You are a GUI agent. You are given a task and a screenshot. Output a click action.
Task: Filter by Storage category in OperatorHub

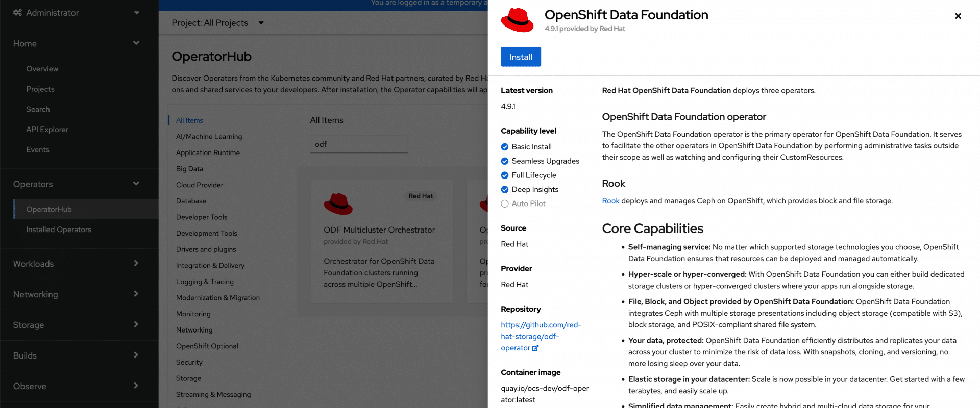tap(189, 378)
